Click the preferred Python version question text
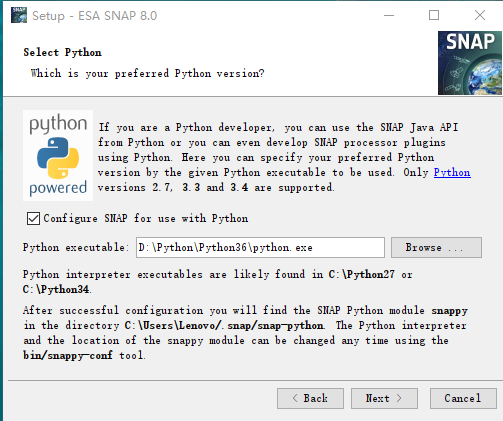This screenshot has width=503, height=421. [147, 73]
